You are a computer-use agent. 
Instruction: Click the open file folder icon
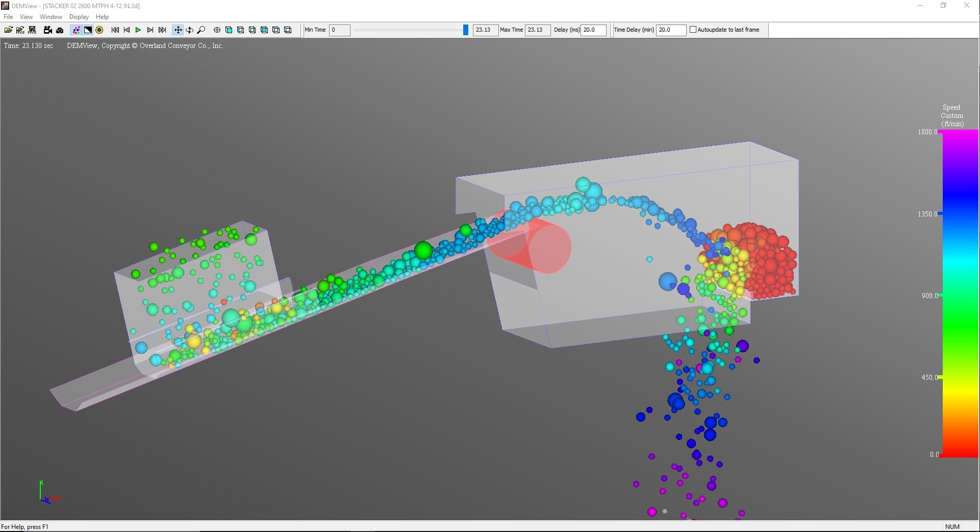(8, 30)
